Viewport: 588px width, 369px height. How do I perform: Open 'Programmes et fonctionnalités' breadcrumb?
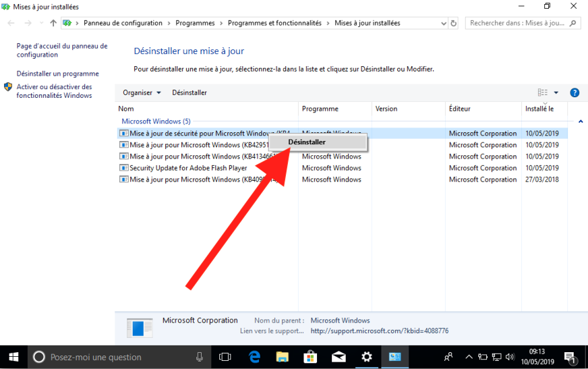click(x=274, y=23)
